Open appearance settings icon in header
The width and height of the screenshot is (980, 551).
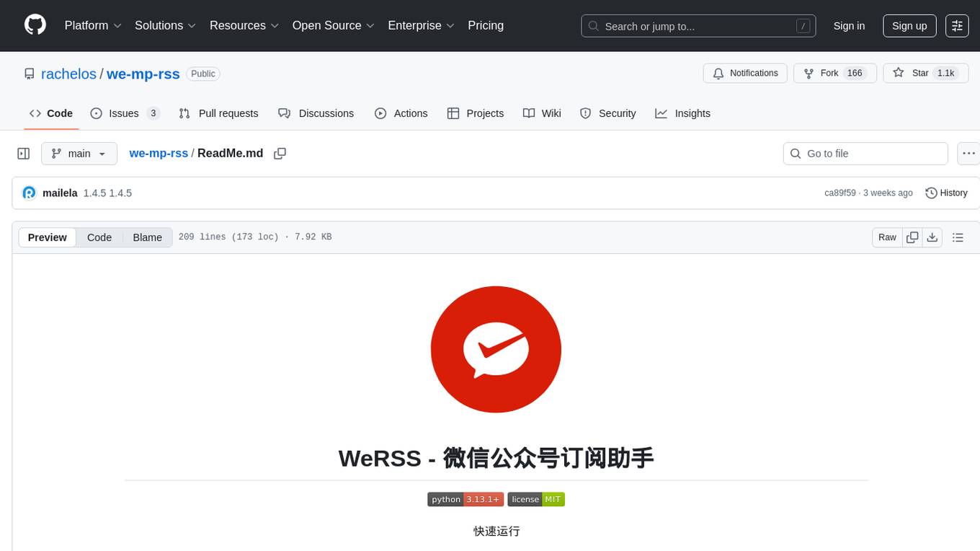(957, 26)
